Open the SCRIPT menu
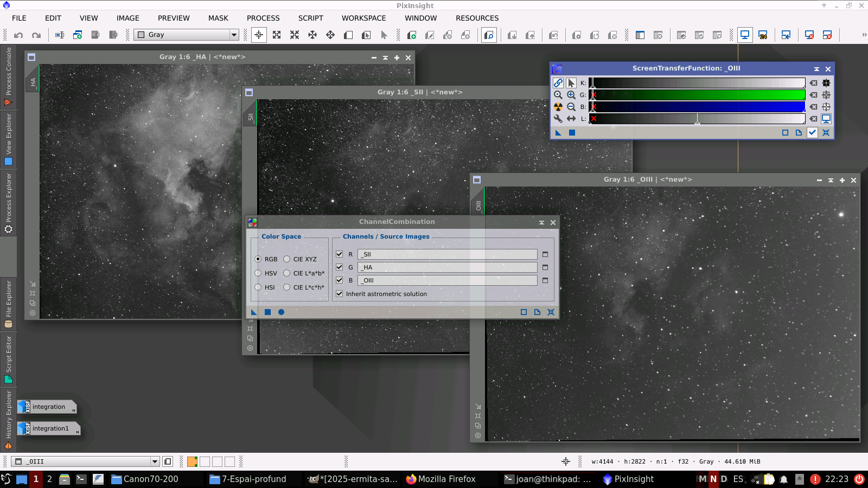 (310, 18)
